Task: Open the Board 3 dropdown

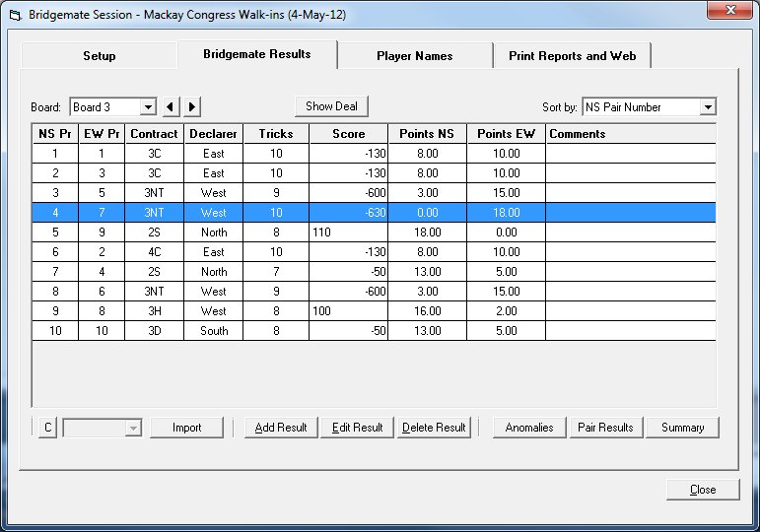Action: (x=148, y=106)
